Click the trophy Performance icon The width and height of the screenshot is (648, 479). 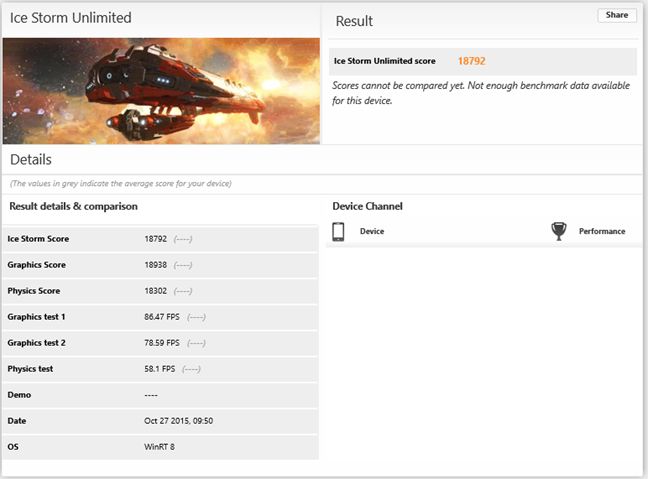click(559, 231)
